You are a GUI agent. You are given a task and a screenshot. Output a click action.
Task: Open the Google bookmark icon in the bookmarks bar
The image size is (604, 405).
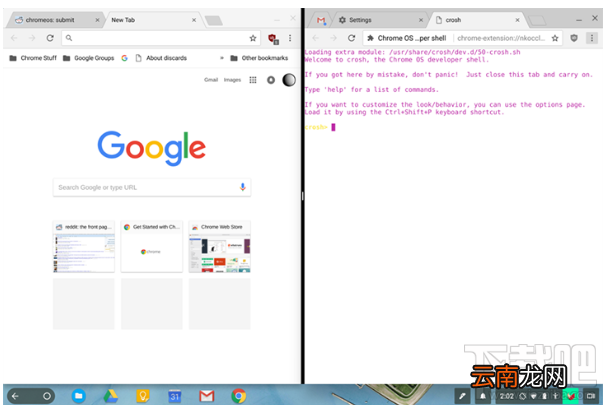pyautogui.click(x=124, y=58)
